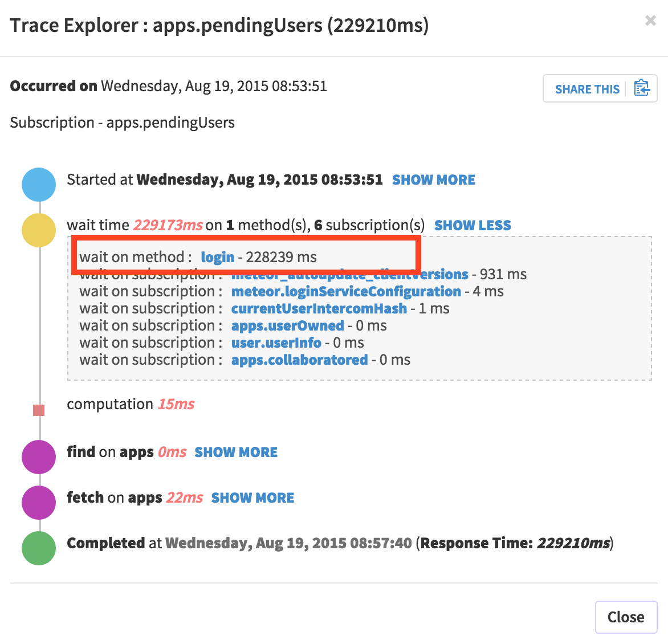Viewport: 668px width, 644px height.
Task: Expand Started details with SHOW MORE
Action: click(433, 180)
